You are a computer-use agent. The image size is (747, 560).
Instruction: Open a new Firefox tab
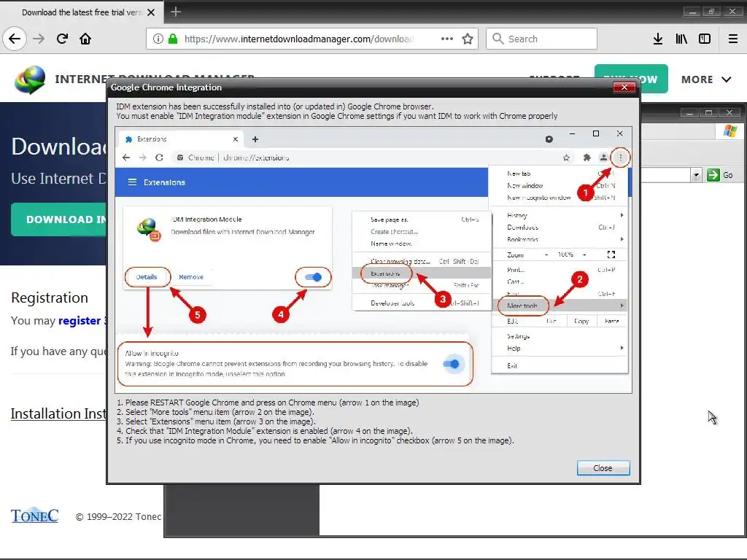(176, 12)
